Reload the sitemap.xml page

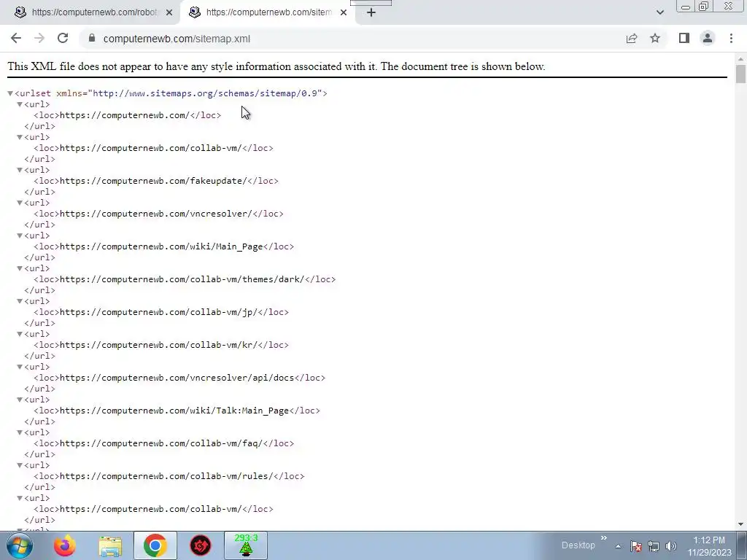point(63,39)
